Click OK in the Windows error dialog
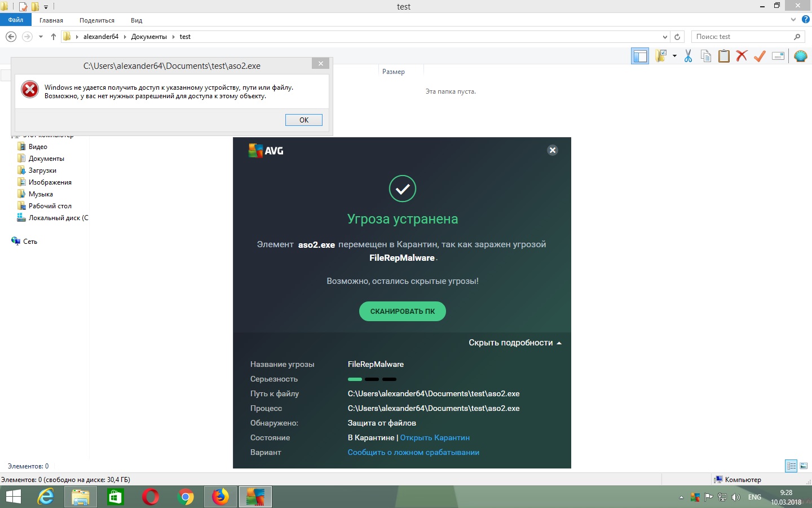 [x=304, y=120]
